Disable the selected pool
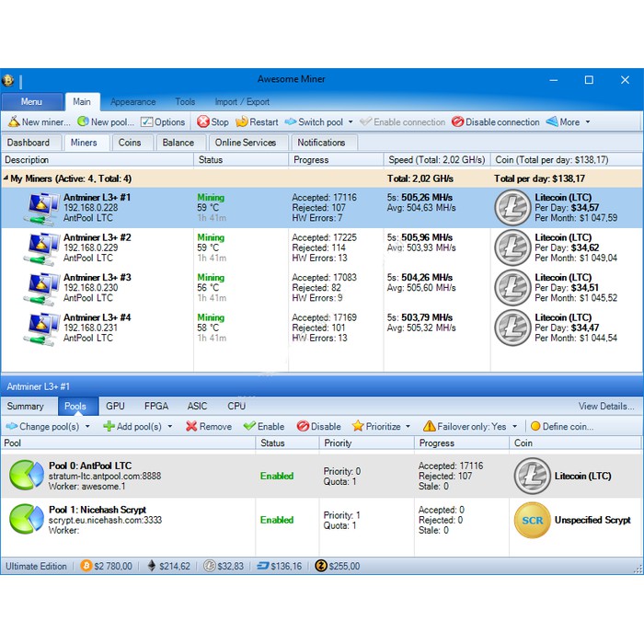Image resolution: width=644 pixels, height=644 pixels. pyautogui.click(x=303, y=427)
